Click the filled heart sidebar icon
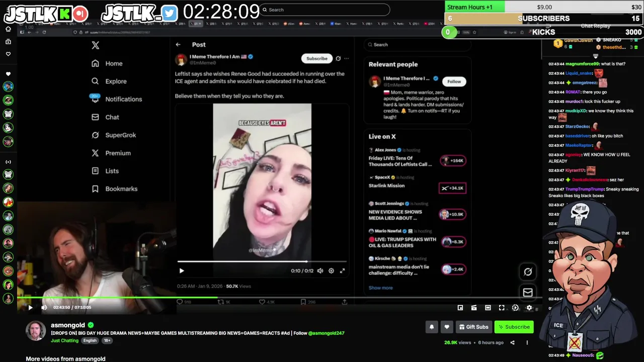This screenshot has width=644, height=362. pyautogui.click(x=8, y=74)
